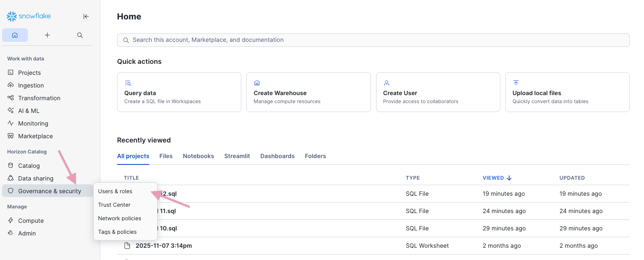
Task: Click the Snowflake logo
Action: 29,16
